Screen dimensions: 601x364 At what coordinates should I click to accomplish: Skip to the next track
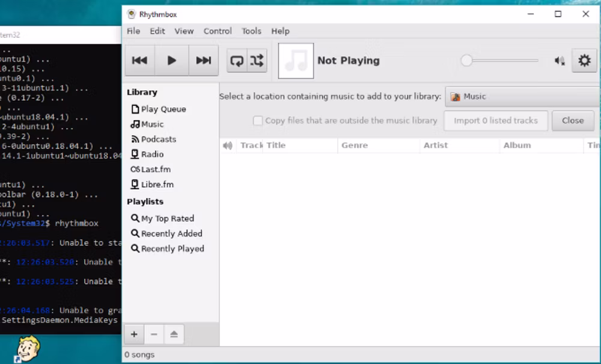(x=204, y=60)
